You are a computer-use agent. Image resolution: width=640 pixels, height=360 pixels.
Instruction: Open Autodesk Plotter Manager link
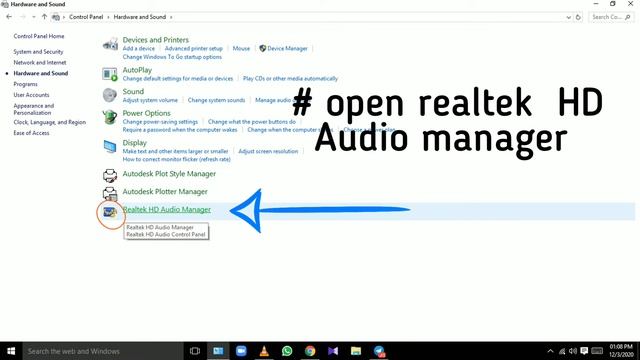[165, 192]
